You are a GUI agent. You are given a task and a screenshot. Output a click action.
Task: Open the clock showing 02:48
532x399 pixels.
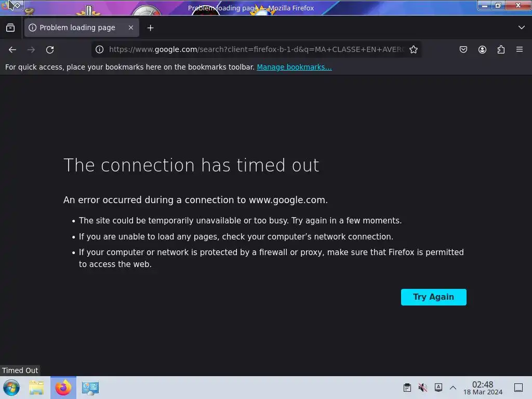(483, 388)
